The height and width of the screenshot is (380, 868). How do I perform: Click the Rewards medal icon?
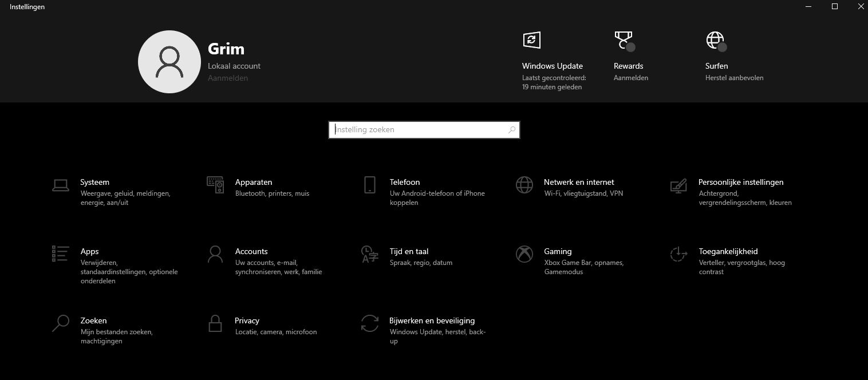(625, 41)
